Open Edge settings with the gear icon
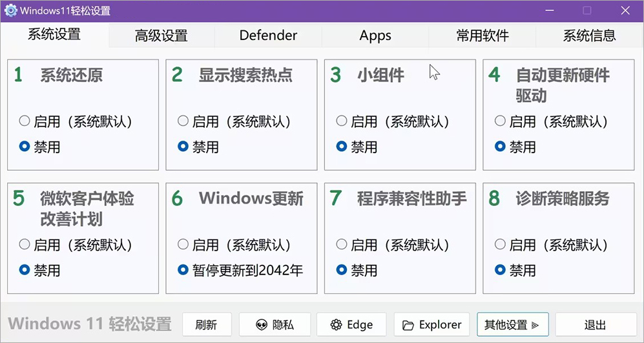 pos(351,325)
